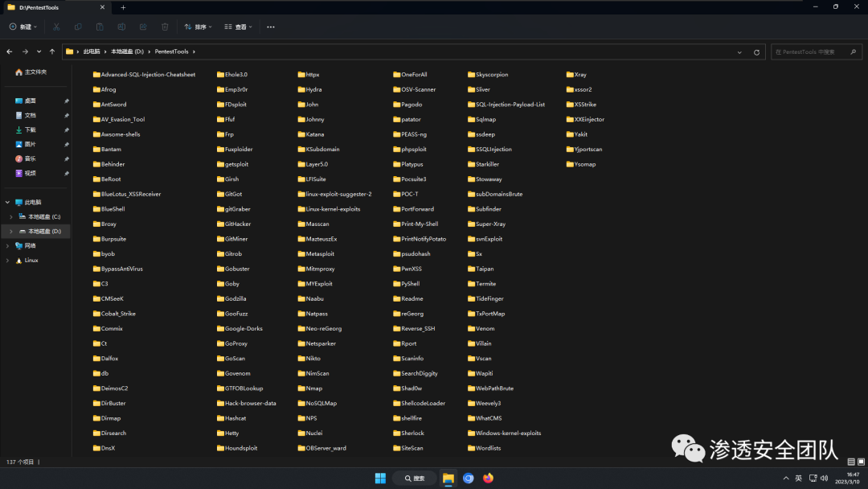Open the 新建 (New) dropdown

click(x=23, y=27)
